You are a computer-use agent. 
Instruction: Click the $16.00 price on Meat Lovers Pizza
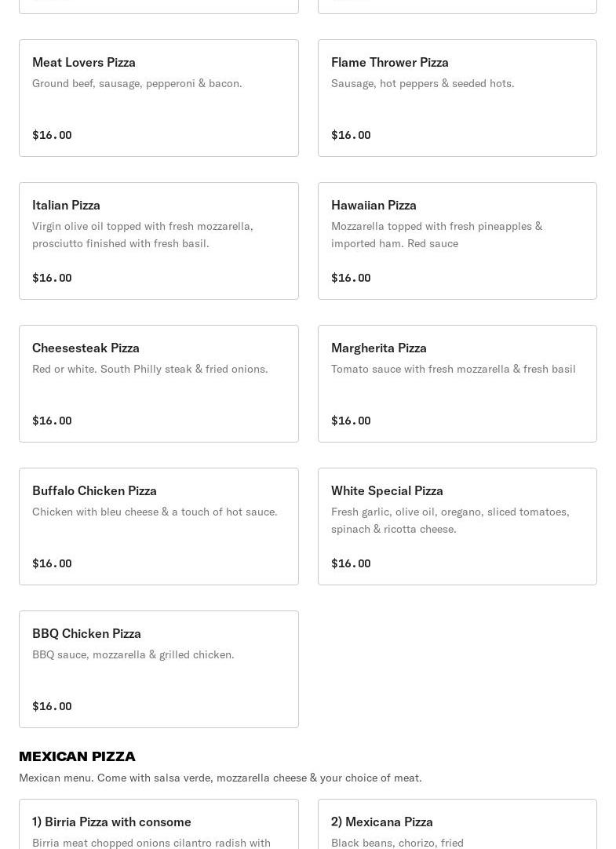coord(52,135)
